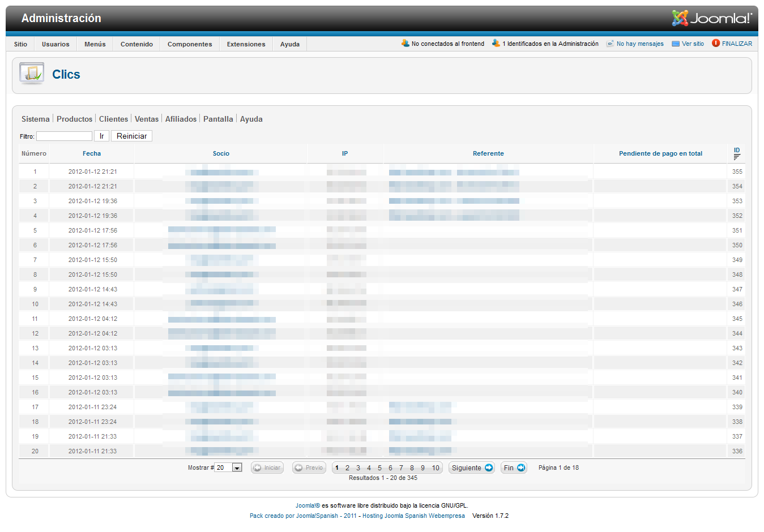Click ID cell 336

pos(737,451)
